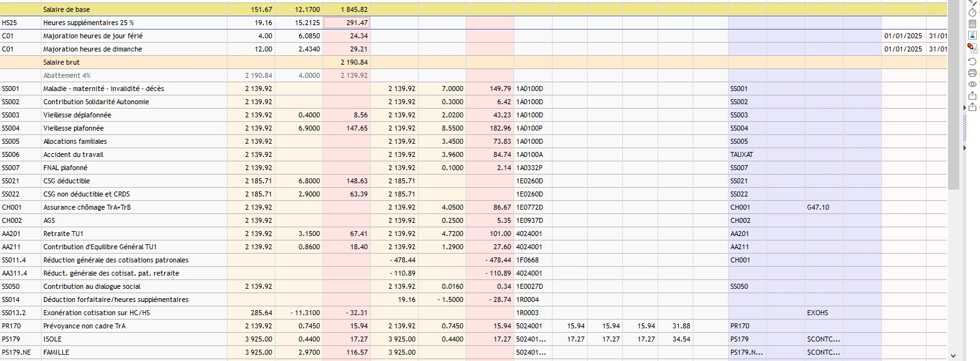This screenshot has width=980, height=361.
Task: Expand the upper purple triangle on right edge
Action: point(966,107)
